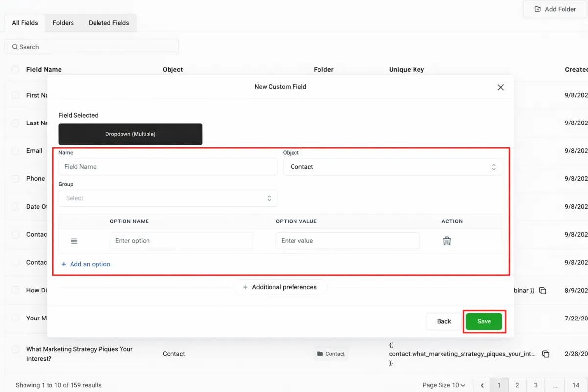Click the Enter option input

[182, 241]
